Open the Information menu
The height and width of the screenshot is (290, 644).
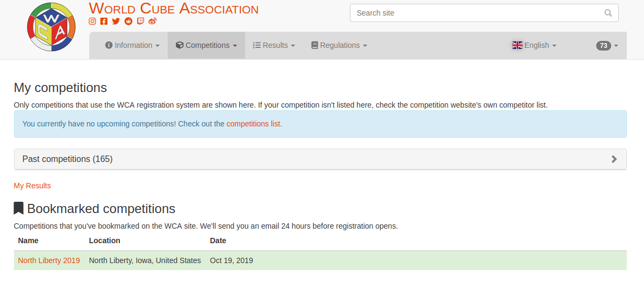coord(132,45)
